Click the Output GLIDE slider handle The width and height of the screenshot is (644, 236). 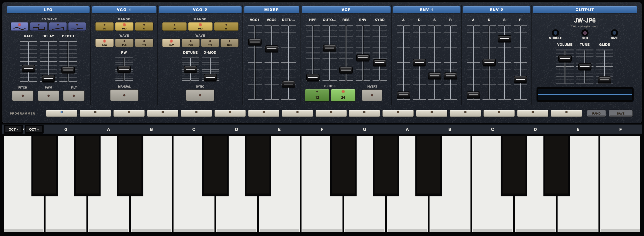pos(605,80)
